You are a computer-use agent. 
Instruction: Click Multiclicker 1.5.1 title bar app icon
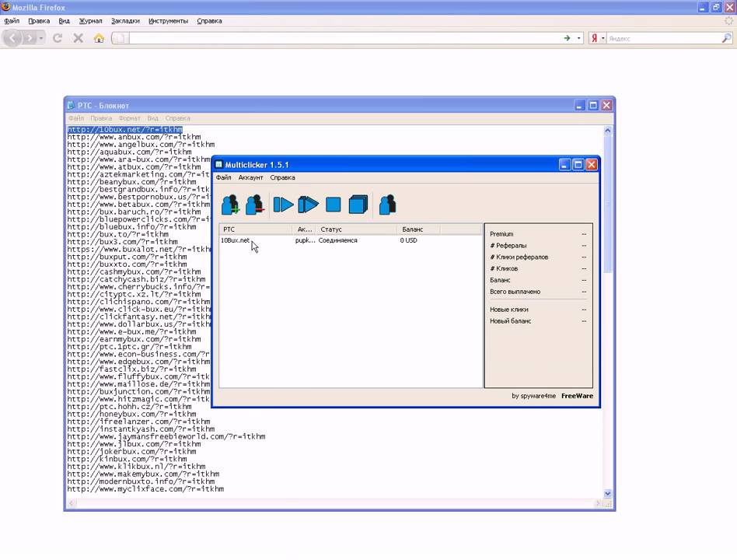[218, 165]
